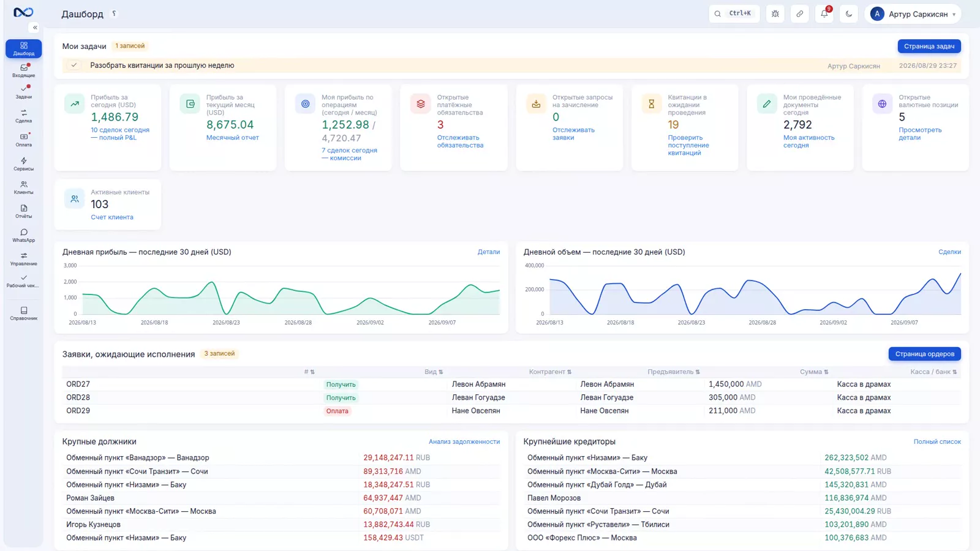The image size is (980, 551).
Task: Click the app logo in the corner
Action: (23, 12)
